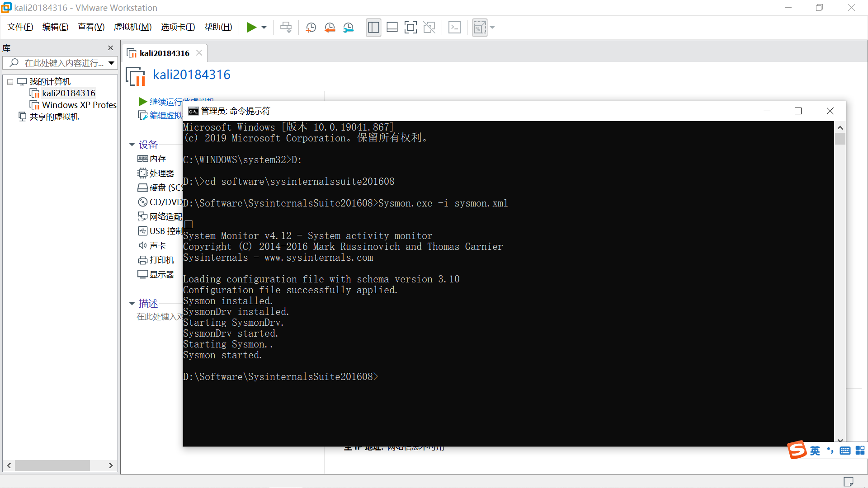868x488 pixels.
Task: Collapse the 设备 section
Action: click(x=132, y=145)
